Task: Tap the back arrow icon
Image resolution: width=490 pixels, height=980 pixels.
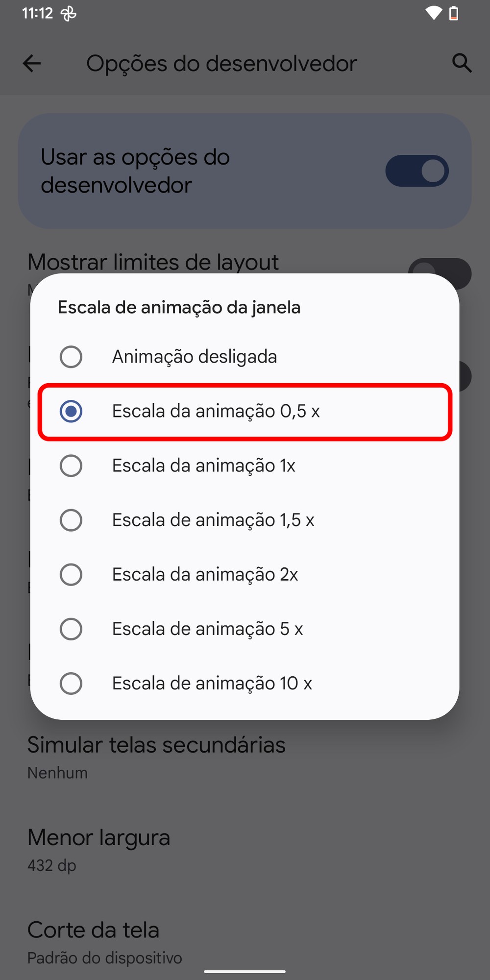Action: click(x=32, y=63)
